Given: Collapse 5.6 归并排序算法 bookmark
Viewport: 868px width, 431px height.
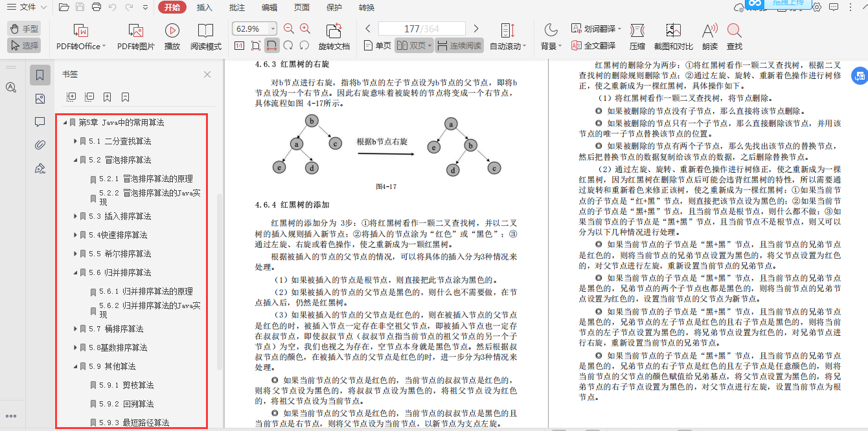Looking at the screenshot, I should pyautogui.click(x=75, y=272).
